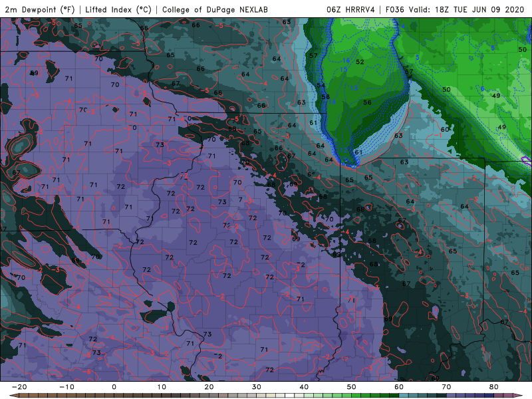This screenshot has width=532, height=399.
Task: Click the color scale label "-20"
Action: [x=19, y=387]
